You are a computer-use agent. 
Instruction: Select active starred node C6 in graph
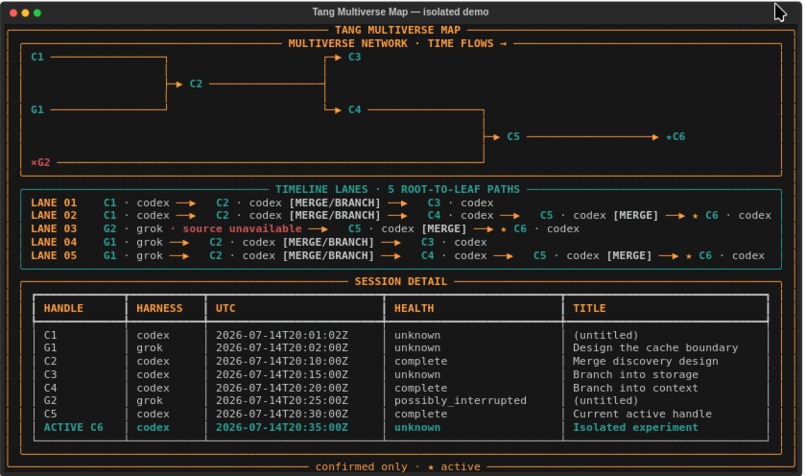tap(675, 137)
